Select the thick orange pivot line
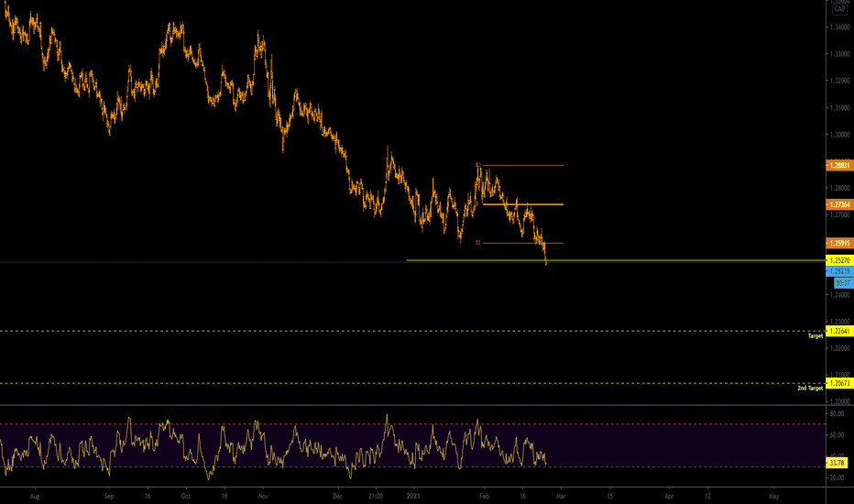854x504 pixels. [523, 204]
